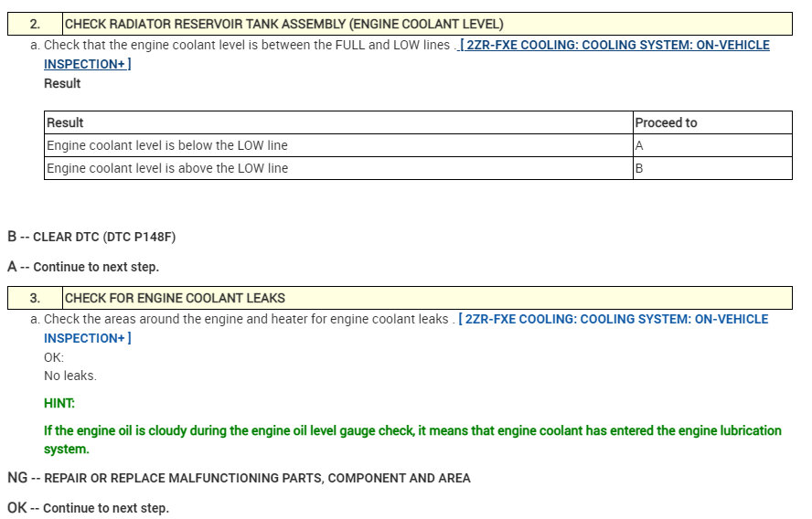Click 'Engine coolant level is below the LOW line' cell
The image size is (812, 519).
coord(338,145)
